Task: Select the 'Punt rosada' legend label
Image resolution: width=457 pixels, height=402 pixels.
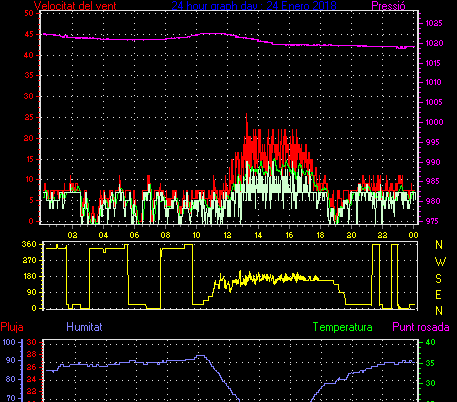Action: [421, 327]
